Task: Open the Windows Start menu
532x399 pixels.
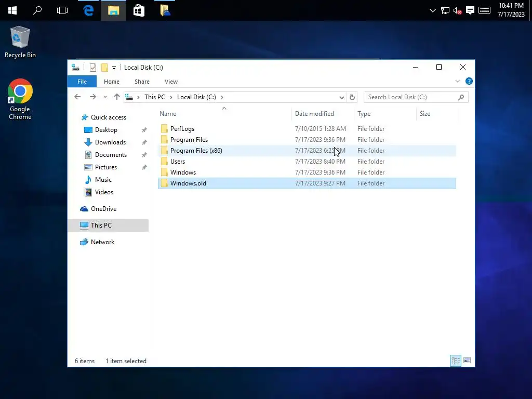Action: coord(12,10)
